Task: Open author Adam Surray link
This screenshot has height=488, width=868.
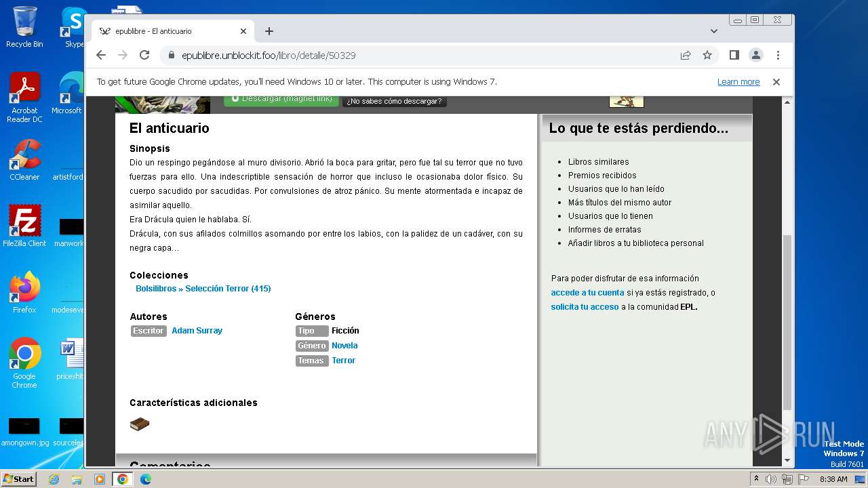Action: point(197,331)
